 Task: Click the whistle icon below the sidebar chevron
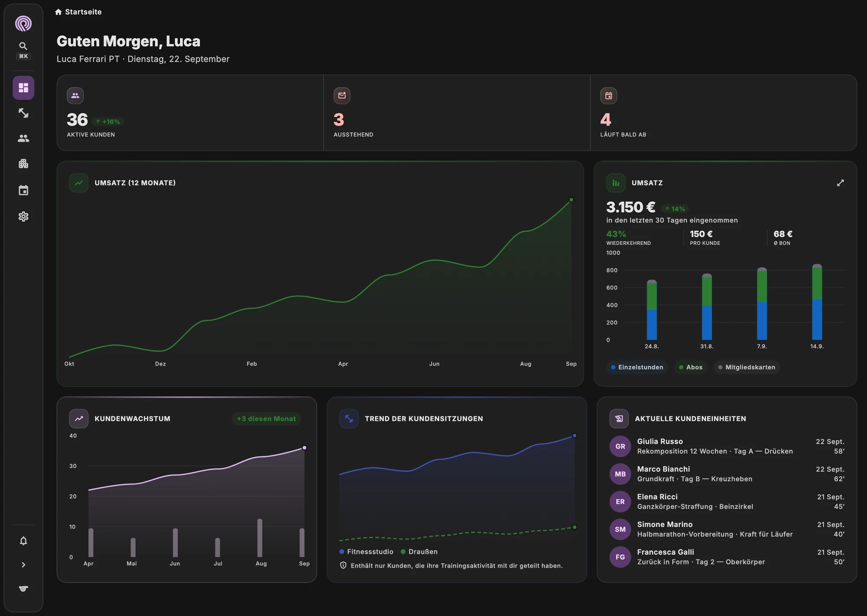coord(23,589)
